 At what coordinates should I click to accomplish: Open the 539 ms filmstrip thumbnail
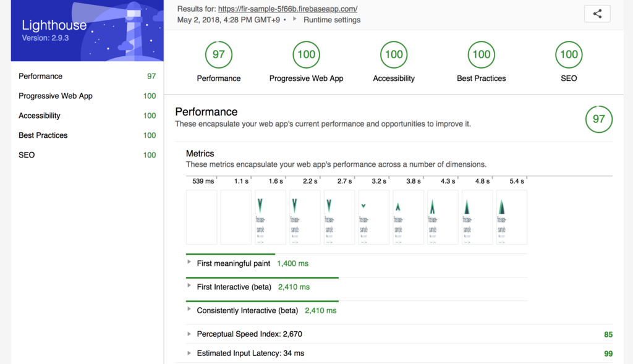pyautogui.click(x=202, y=217)
